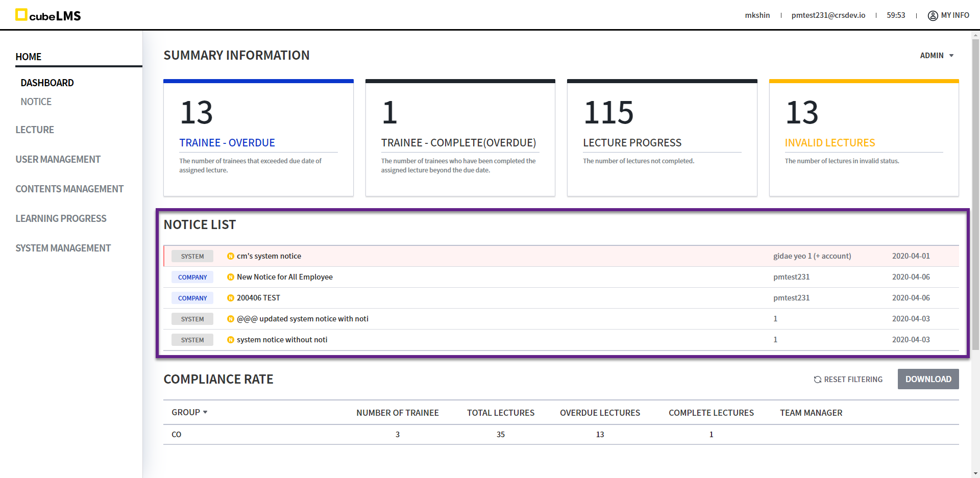The width and height of the screenshot is (980, 478).
Task: Open the Lecture menu in sidebar
Action: [x=35, y=130]
